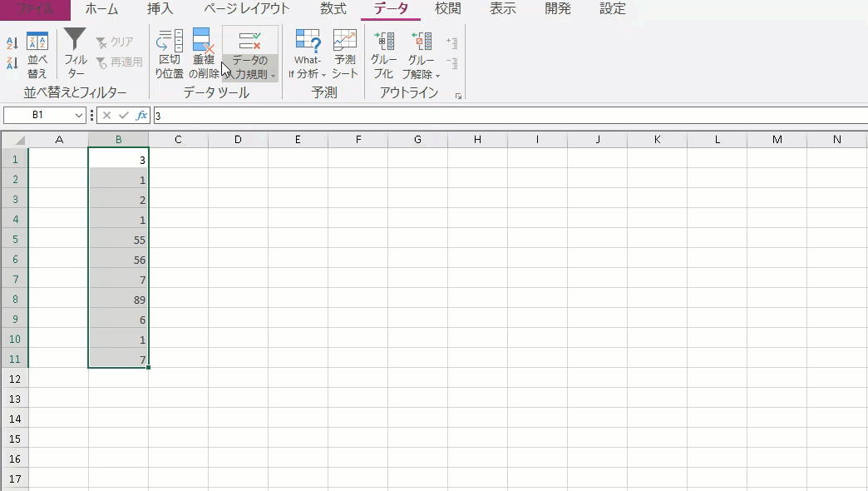The height and width of the screenshot is (491, 868).
Task: Click the sort descending (Z→A) icon
Action: [x=12, y=63]
